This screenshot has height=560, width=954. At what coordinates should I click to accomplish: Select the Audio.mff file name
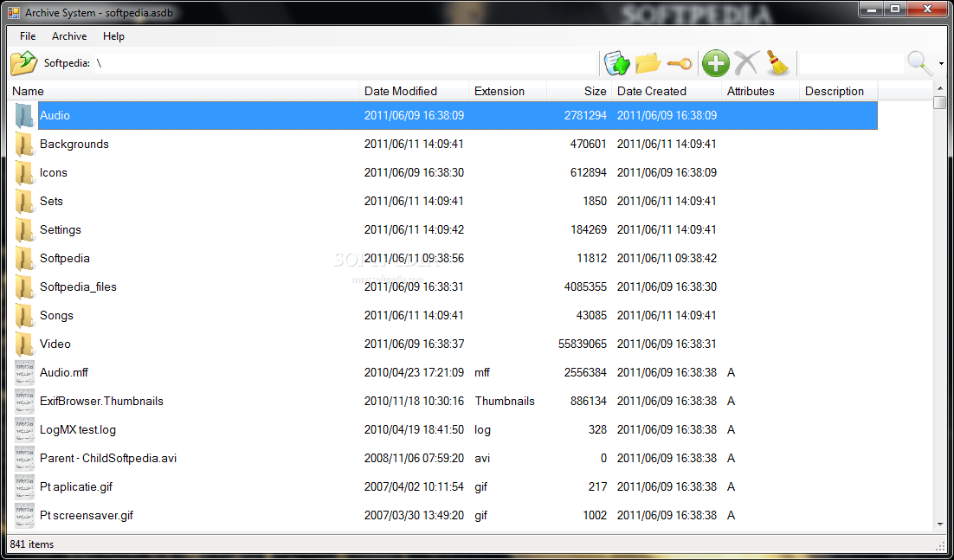[64, 373]
